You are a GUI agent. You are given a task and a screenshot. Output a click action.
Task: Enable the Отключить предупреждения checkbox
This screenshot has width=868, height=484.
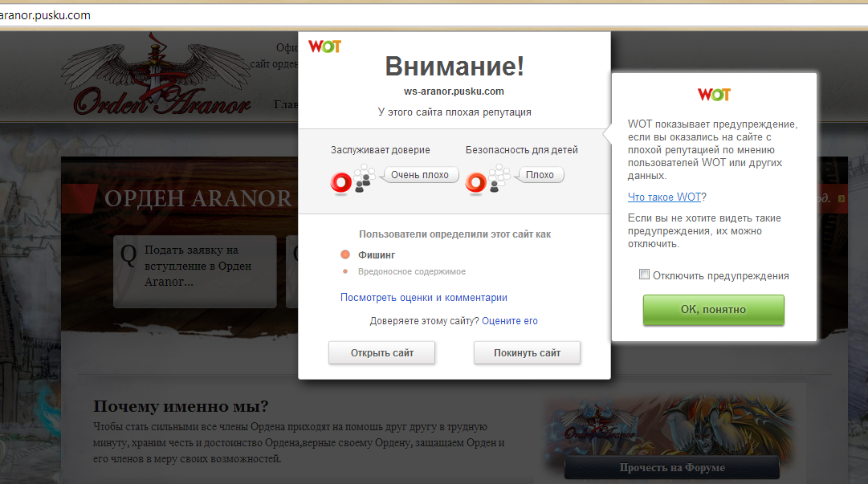point(644,275)
